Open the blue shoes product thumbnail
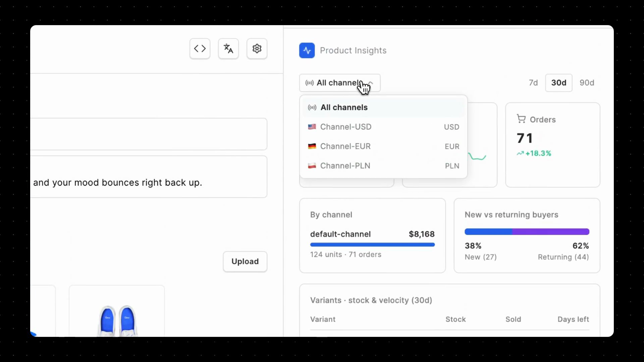 click(x=117, y=311)
